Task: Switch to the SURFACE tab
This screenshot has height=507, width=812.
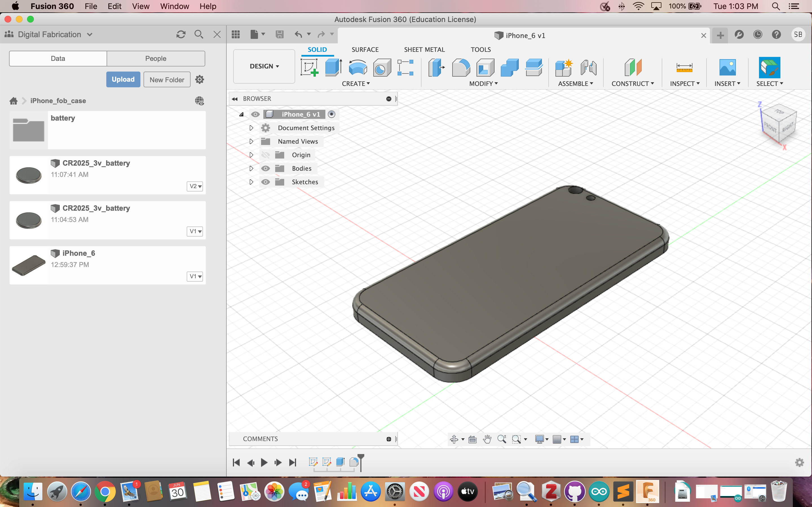Action: [365, 49]
